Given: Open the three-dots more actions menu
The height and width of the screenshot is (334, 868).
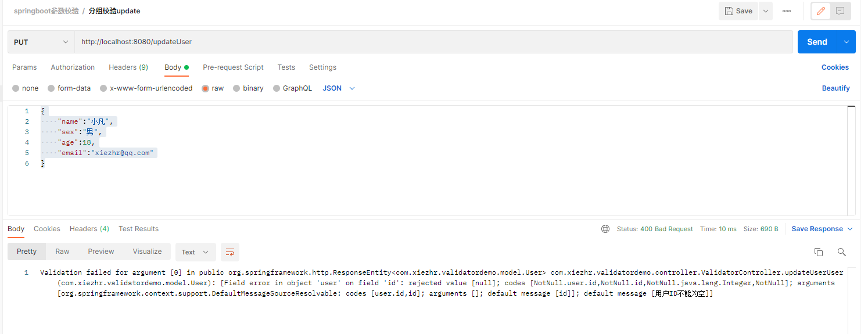Looking at the screenshot, I should [x=787, y=11].
